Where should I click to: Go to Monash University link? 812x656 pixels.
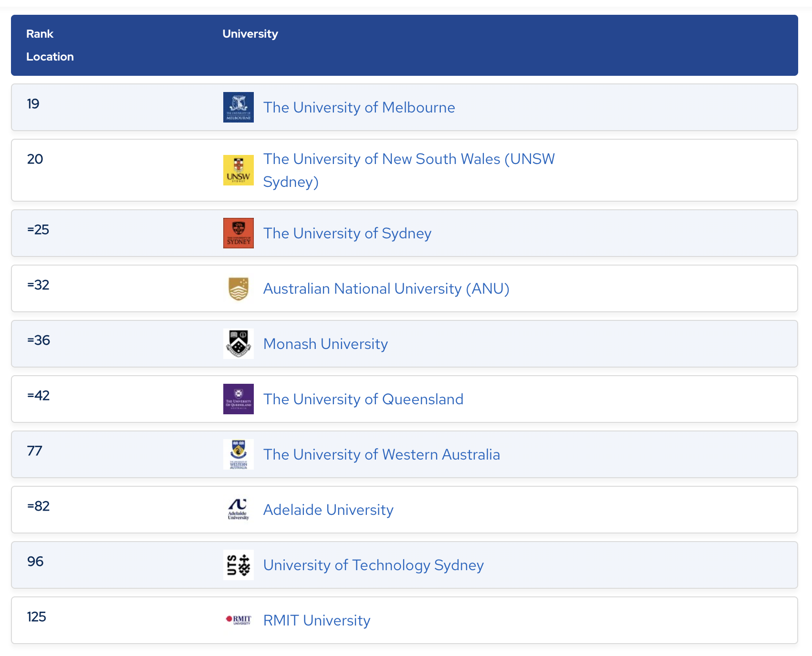click(325, 344)
